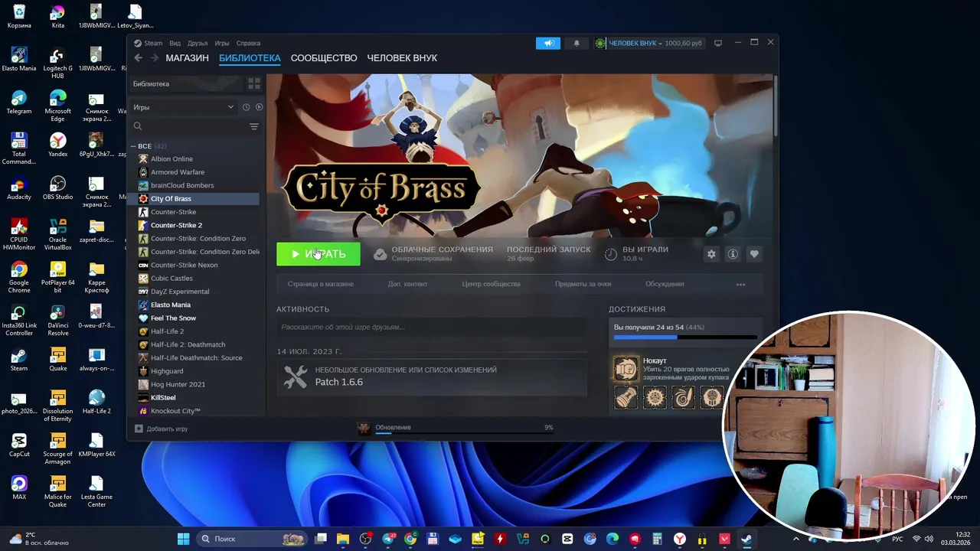Viewport: 980px width, 551px height.
Task: Go to the МАГАЗИН tab
Action: [187, 58]
